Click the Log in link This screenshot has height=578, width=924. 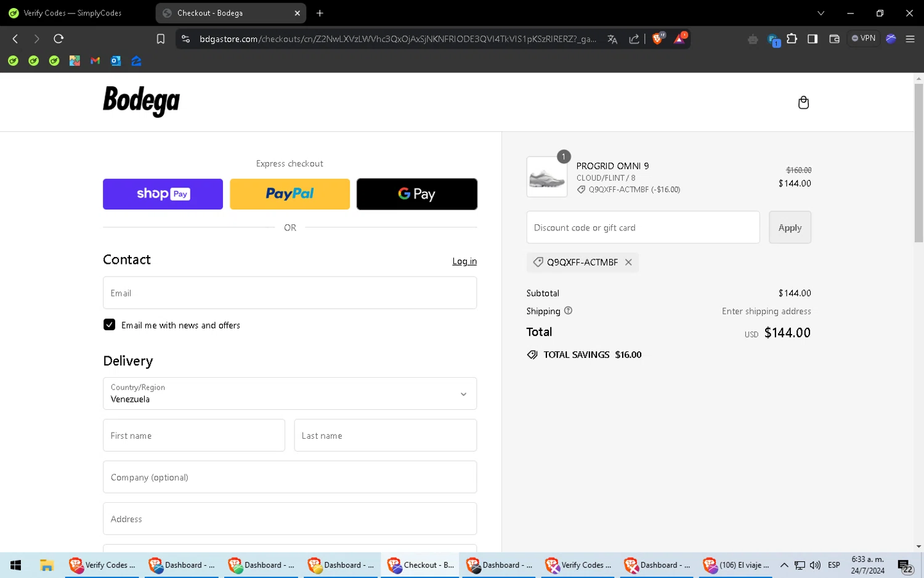tap(464, 261)
